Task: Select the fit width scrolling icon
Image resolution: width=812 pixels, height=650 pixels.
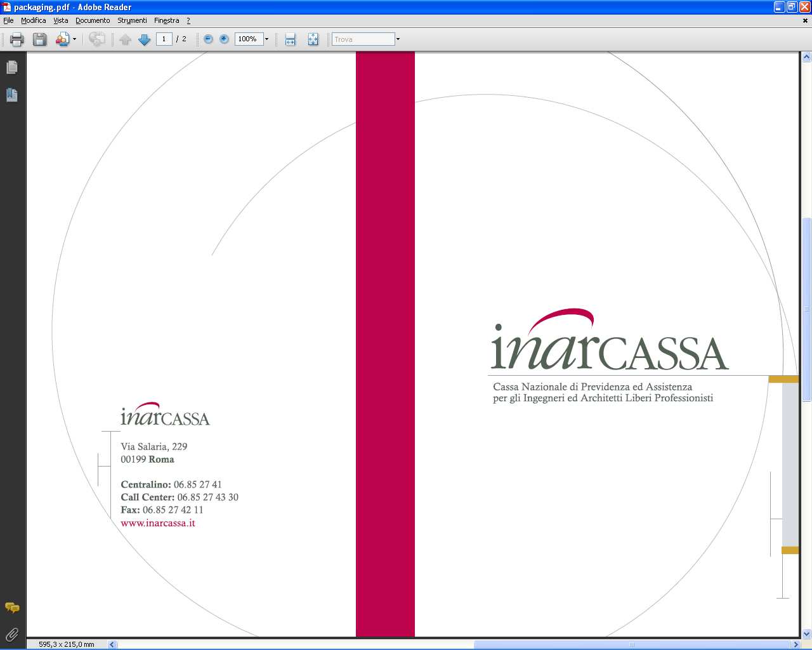Action: pos(291,39)
